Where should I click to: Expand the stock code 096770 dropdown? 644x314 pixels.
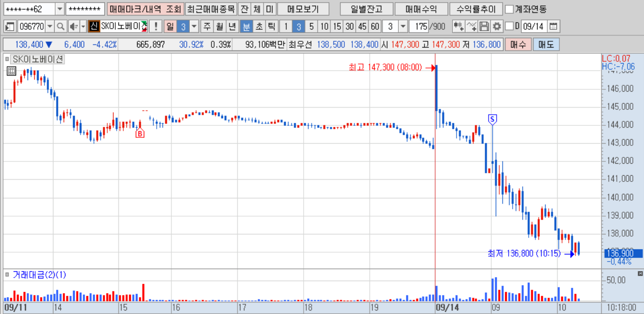[x=50, y=27]
